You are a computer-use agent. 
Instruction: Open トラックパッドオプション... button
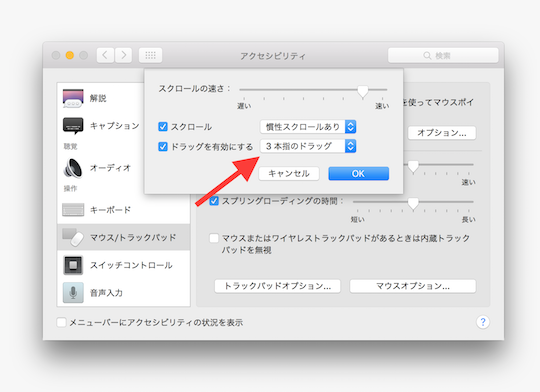pyautogui.click(x=278, y=286)
